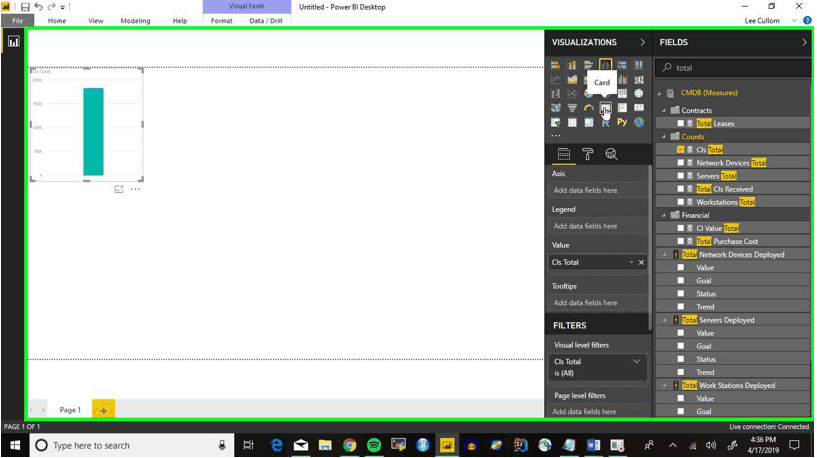Select the Treemap visualization

(x=622, y=94)
